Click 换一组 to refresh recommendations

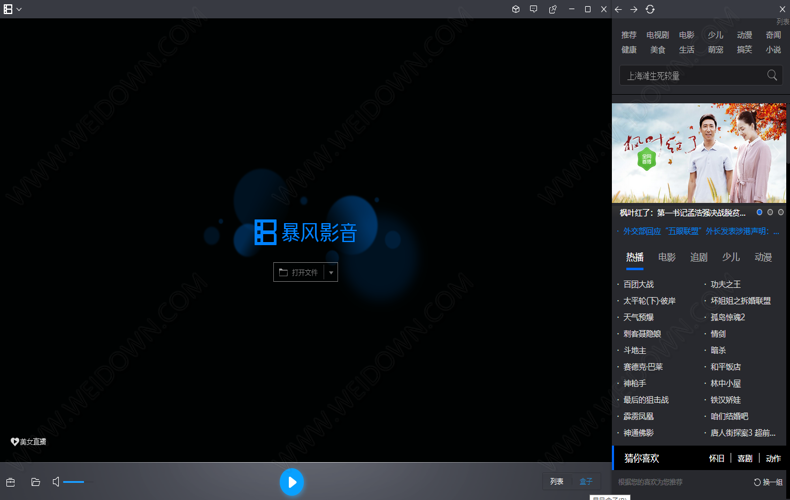coord(768,482)
